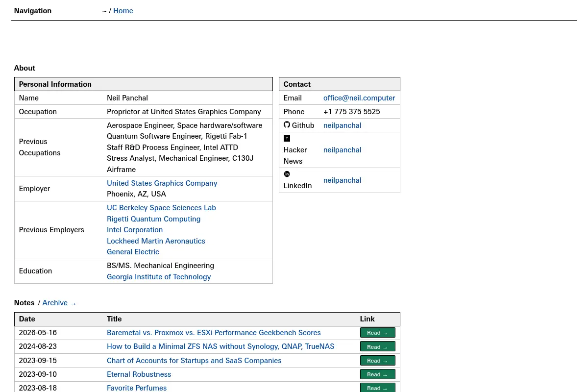Screen dimensions: 588x392
Task: Open LinkedIn neilpanchal profile link
Action: pos(342,180)
